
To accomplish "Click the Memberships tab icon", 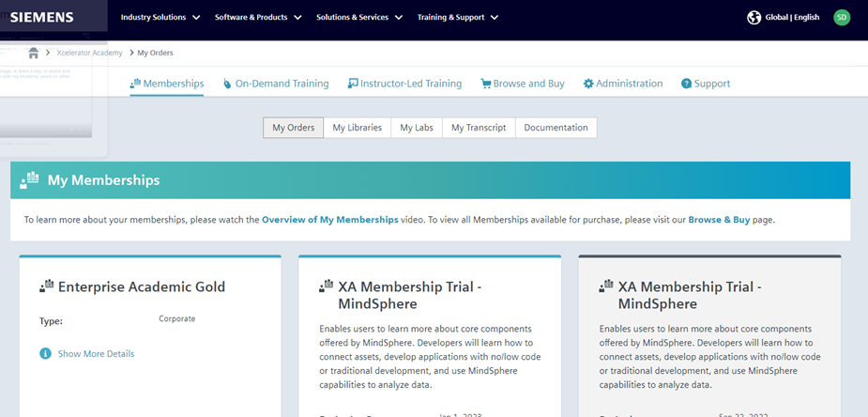I will coord(136,83).
